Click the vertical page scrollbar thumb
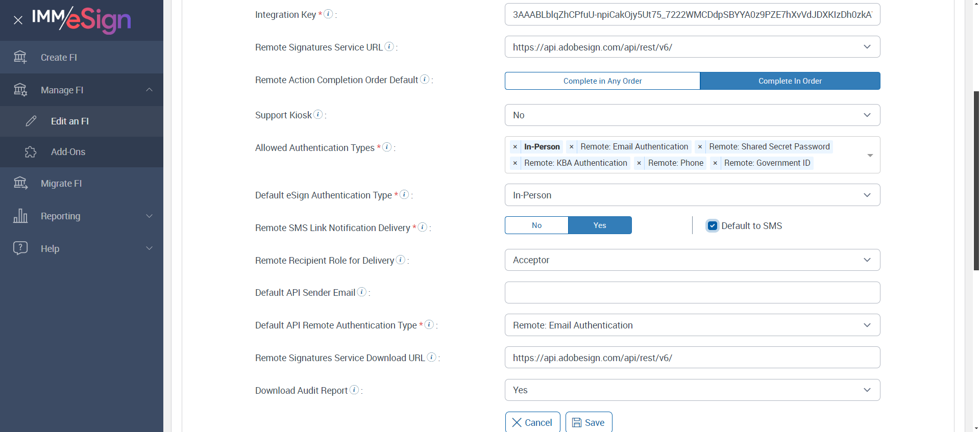The image size is (980, 432). 976,181
